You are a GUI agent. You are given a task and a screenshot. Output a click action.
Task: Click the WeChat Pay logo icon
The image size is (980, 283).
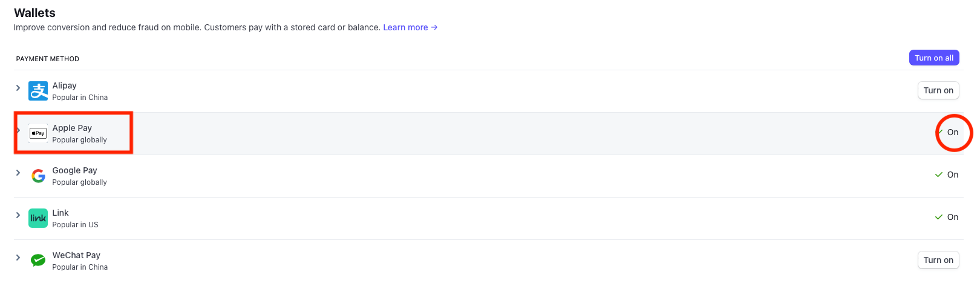point(38,261)
